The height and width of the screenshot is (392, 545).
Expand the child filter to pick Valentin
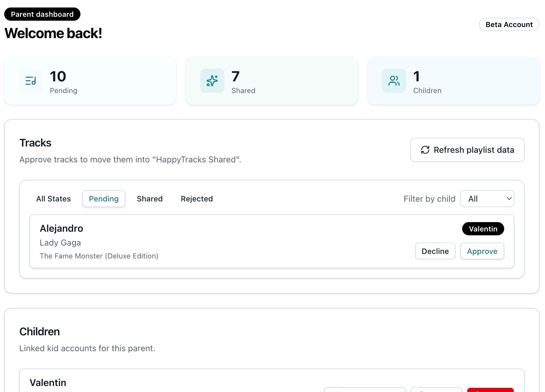487,198
